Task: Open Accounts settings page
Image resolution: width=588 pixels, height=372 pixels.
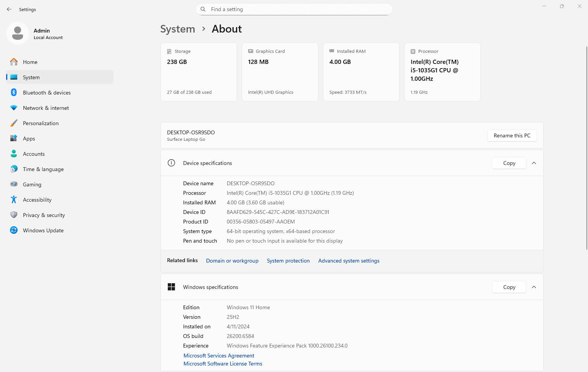Action: pyautogui.click(x=60, y=154)
